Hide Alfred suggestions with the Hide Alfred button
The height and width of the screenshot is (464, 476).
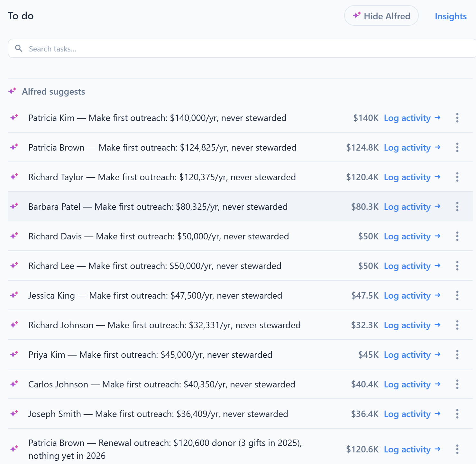pos(381,16)
